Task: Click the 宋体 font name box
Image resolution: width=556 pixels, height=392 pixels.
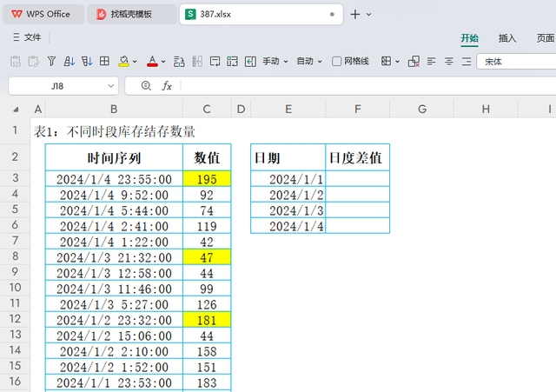Action: pyautogui.click(x=516, y=62)
